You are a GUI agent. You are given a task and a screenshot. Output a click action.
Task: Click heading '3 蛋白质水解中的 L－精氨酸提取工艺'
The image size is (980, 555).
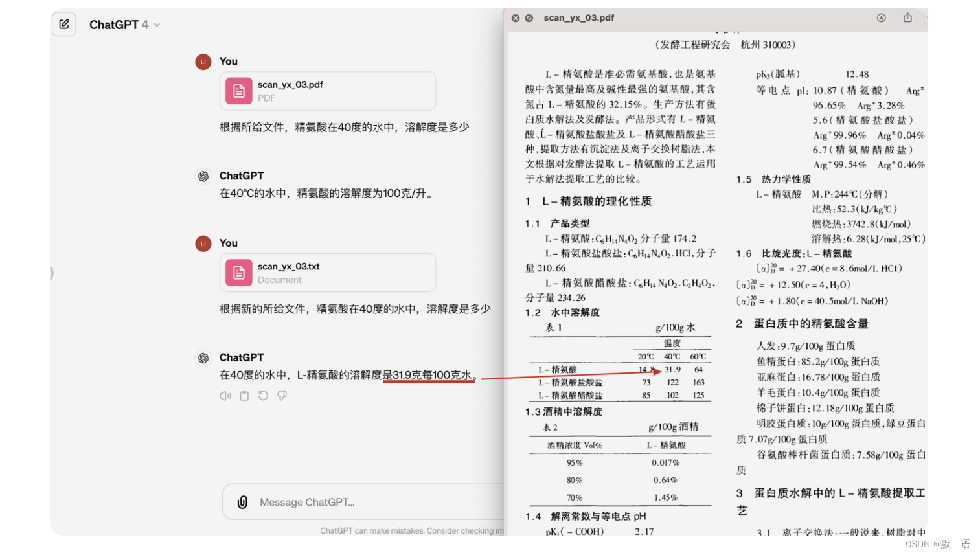pos(831,502)
